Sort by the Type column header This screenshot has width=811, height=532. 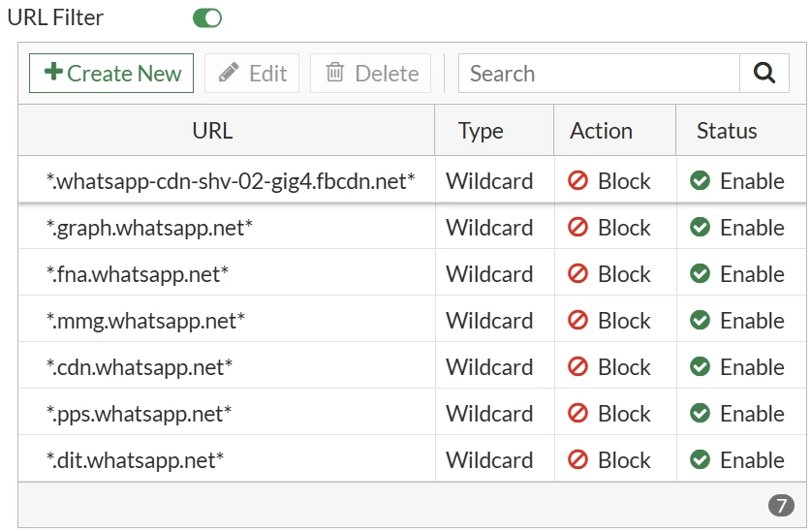(494, 131)
